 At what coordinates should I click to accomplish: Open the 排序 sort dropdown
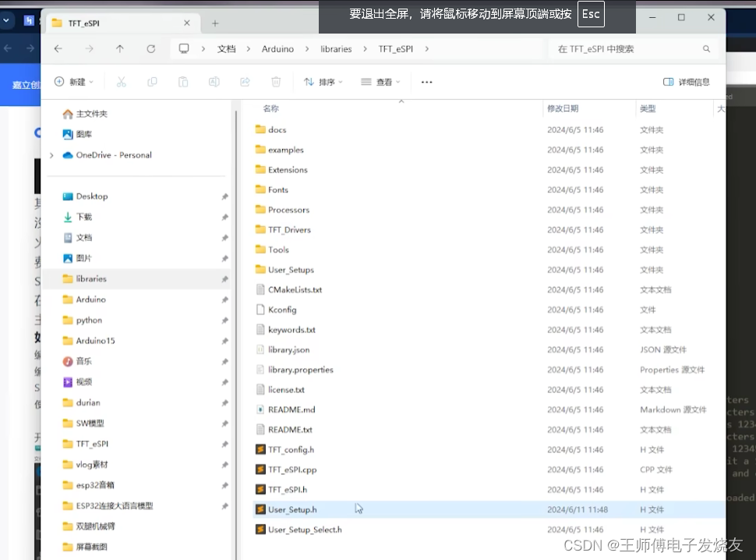pyautogui.click(x=323, y=82)
